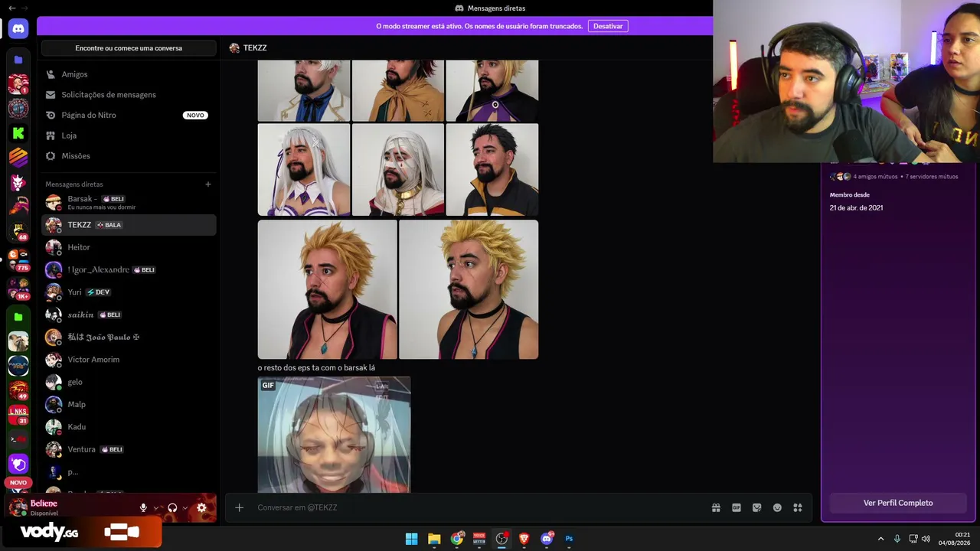980x551 pixels.
Task: Click the Desativar streamer mode button
Action: pyautogui.click(x=608, y=26)
